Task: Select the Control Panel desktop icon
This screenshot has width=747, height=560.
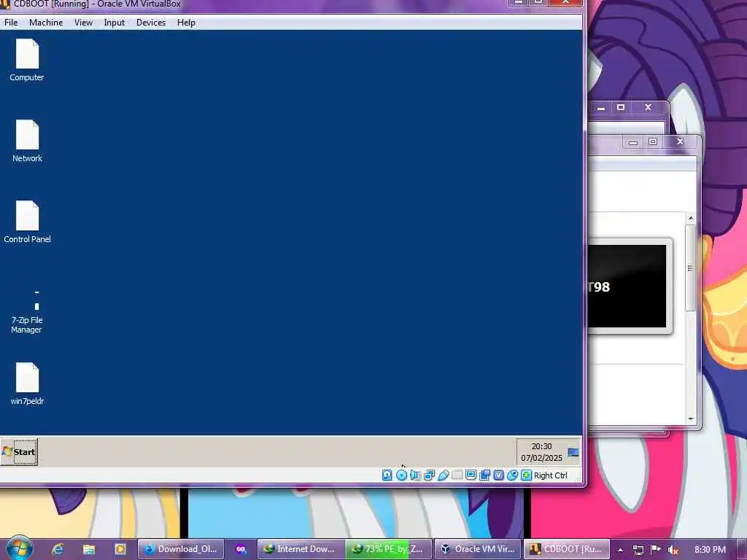Action: tap(27, 222)
